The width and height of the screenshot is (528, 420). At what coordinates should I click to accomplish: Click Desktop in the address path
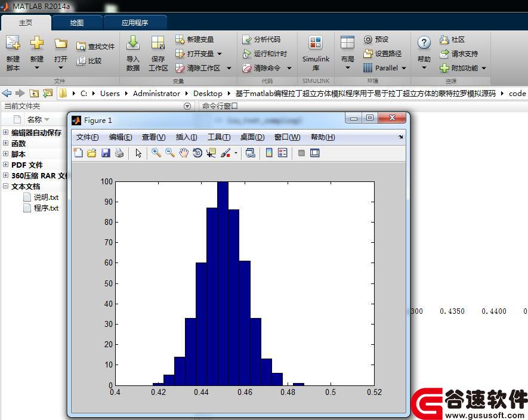tap(208, 93)
